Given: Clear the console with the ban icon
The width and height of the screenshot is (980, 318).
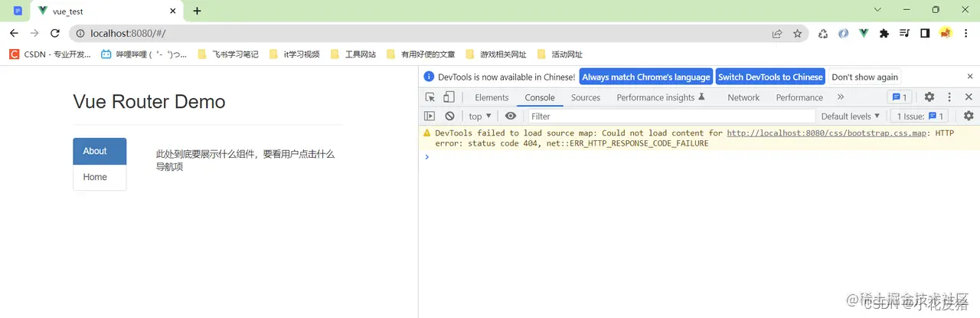Looking at the screenshot, I should pyautogui.click(x=449, y=116).
